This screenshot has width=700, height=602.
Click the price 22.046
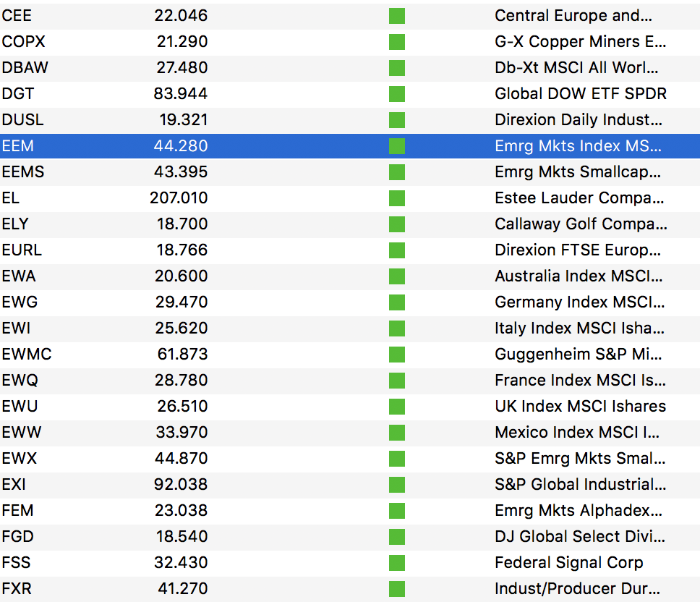click(181, 16)
